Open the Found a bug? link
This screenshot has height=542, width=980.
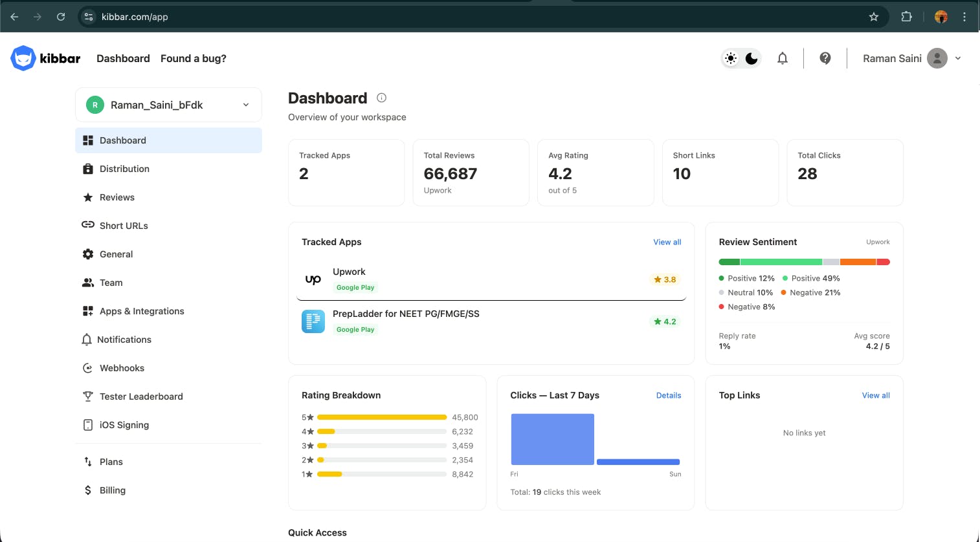click(194, 58)
